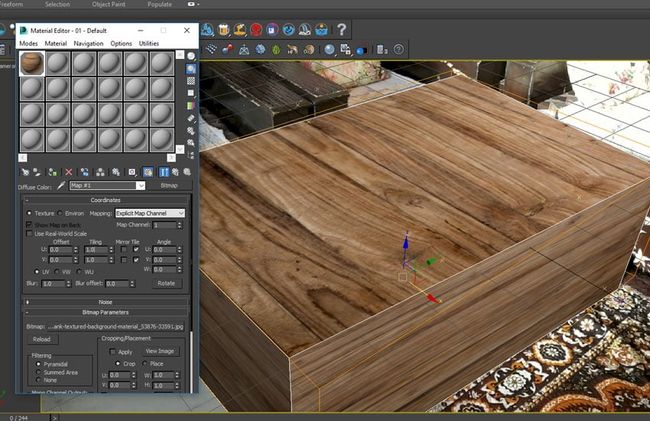Click the red teapot render toolbar icon
The image size is (650, 421).
point(256,29)
